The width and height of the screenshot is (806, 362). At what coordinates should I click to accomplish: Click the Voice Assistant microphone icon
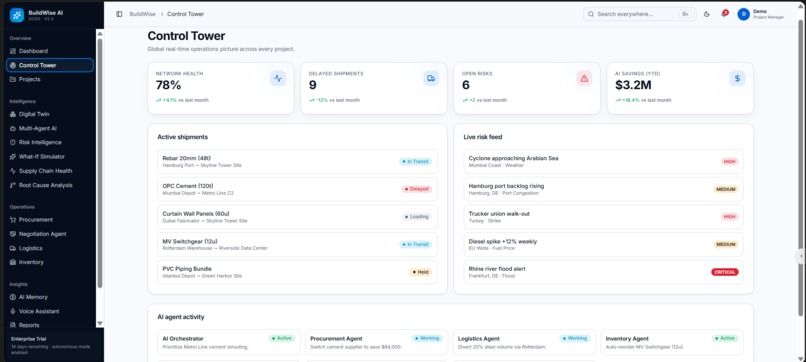click(x=13, y=311)
